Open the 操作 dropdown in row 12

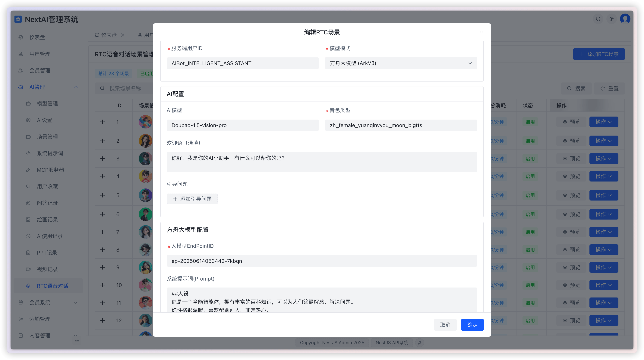pyautogui.click(x=604, y=320)
